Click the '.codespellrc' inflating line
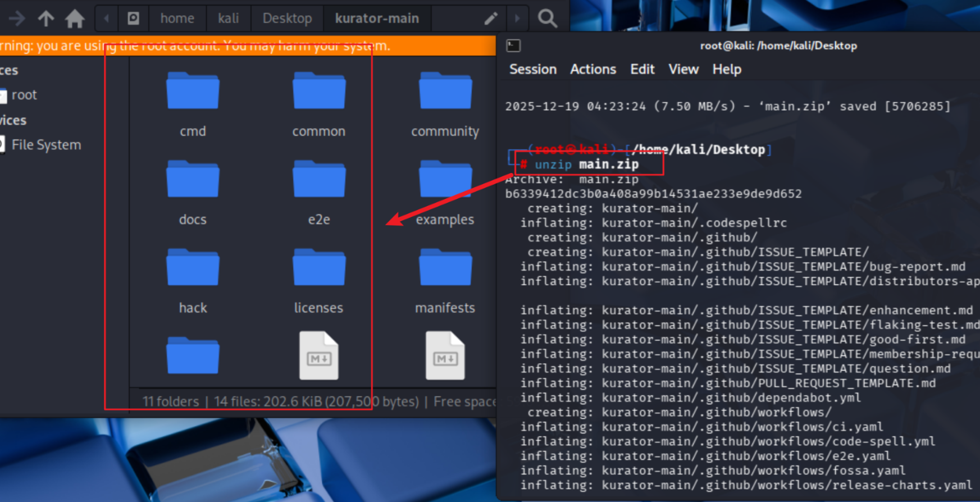Viewport: 980px width, 502px height. click(x=654, y=223)
